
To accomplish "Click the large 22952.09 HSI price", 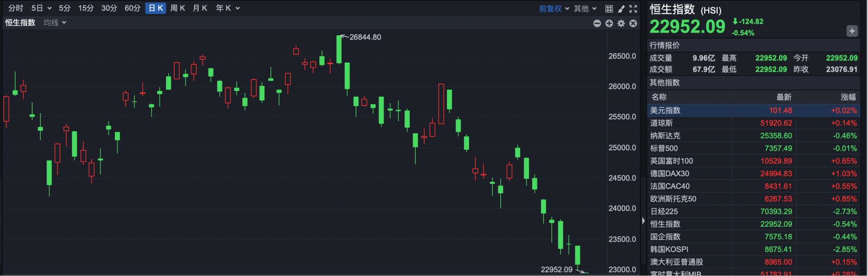I will pos(688,27).
